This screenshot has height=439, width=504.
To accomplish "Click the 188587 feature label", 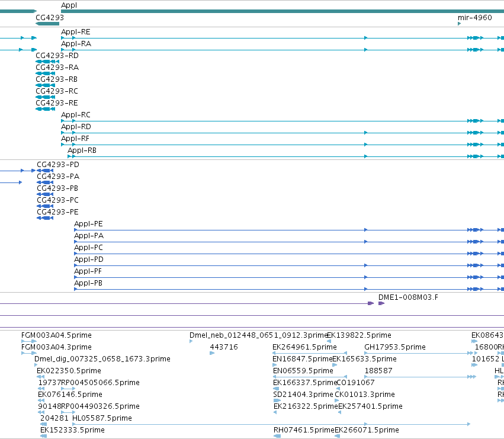I will [378, 371].
